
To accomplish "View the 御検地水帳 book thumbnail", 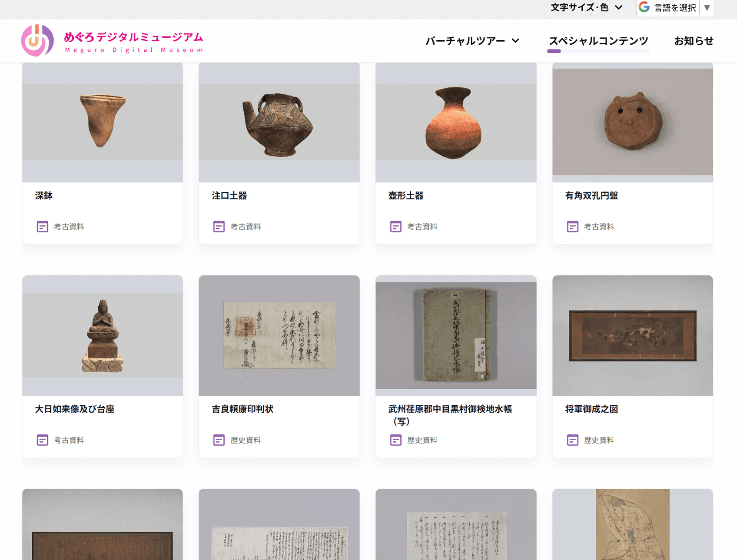I will pos(456,335).
